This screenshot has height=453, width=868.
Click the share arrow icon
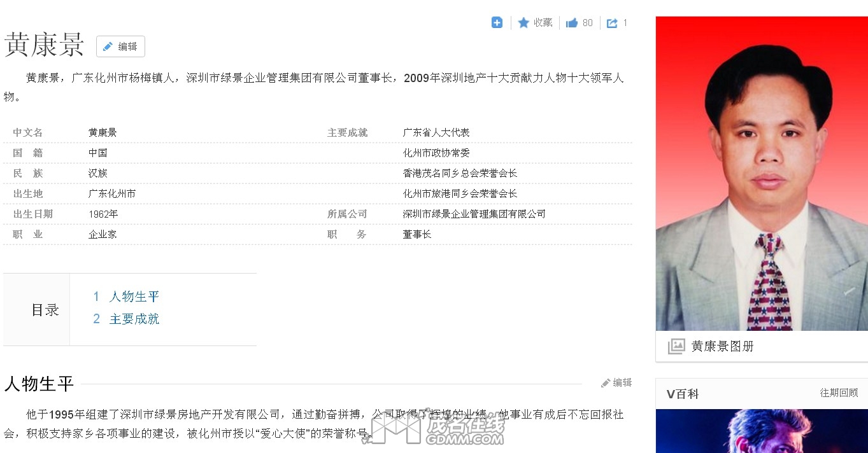click(612, 23)
